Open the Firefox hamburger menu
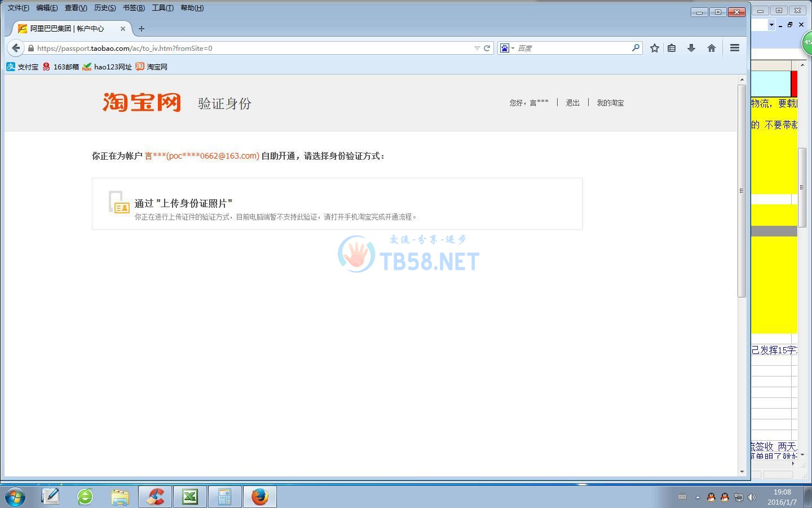This screenshot has height=508, width=812. pos(734,48)
